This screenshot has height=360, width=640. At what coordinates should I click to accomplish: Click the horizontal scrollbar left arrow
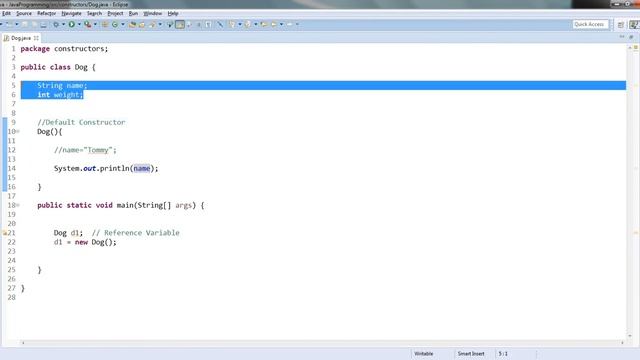pos(23,343)
